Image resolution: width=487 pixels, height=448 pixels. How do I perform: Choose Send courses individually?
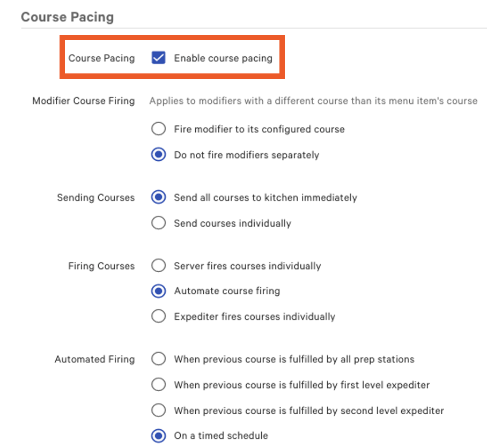pyautogui.click(x=159, y=223)
